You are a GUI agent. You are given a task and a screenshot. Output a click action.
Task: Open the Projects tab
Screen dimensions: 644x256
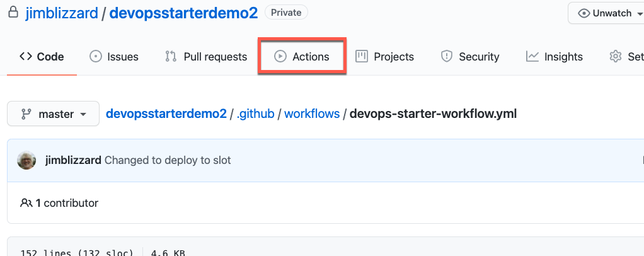(384, 56)
